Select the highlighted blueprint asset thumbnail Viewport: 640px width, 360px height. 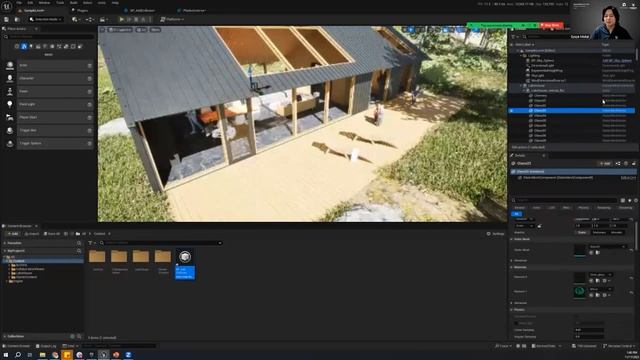pos(185,257)
